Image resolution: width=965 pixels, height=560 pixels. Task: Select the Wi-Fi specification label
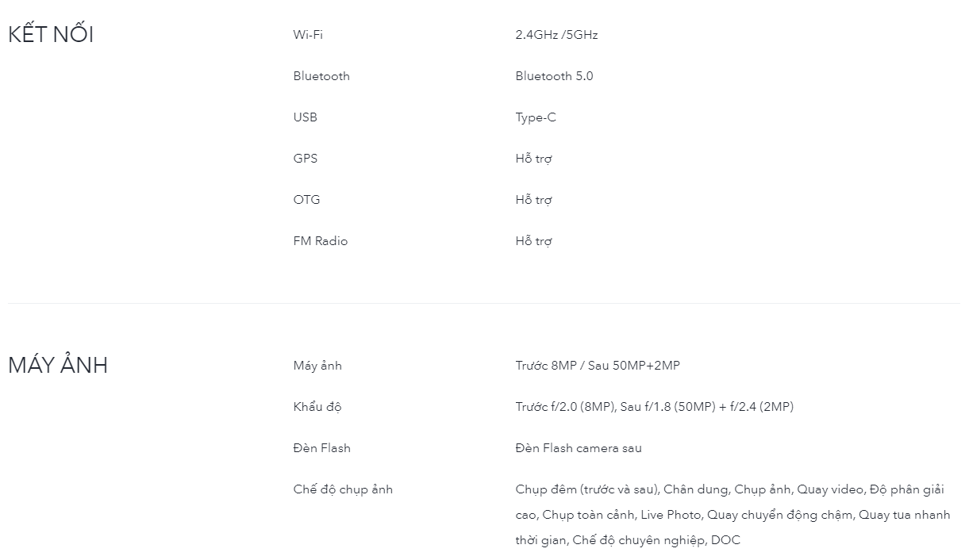(308, 35)
